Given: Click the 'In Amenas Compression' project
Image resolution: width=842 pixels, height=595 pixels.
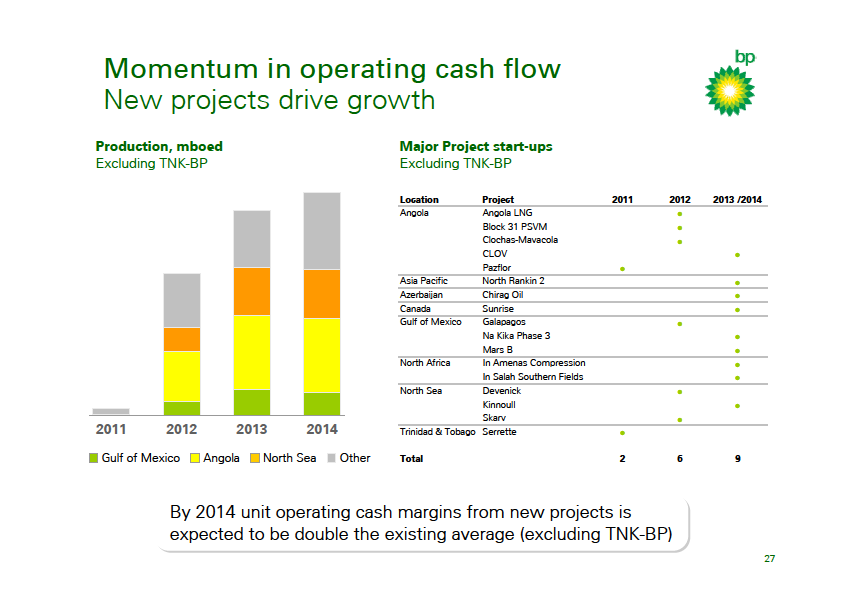Looking at the screenshot, I should [x=534, y=362].
